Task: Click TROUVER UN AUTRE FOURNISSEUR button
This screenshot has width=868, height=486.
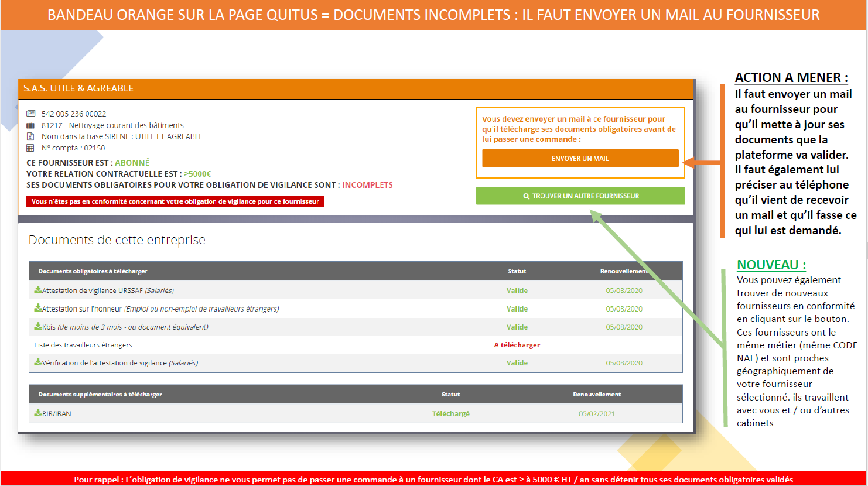Action: [580, 196]
